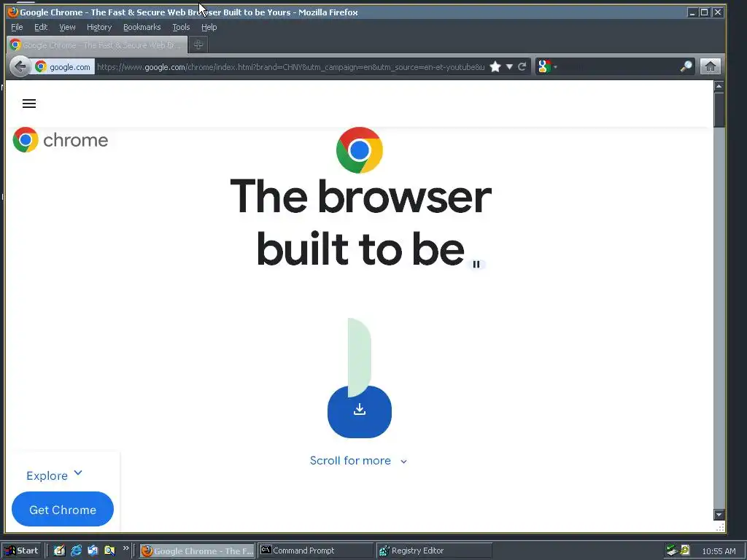Open the Edit menu

(x=41, y=27)
